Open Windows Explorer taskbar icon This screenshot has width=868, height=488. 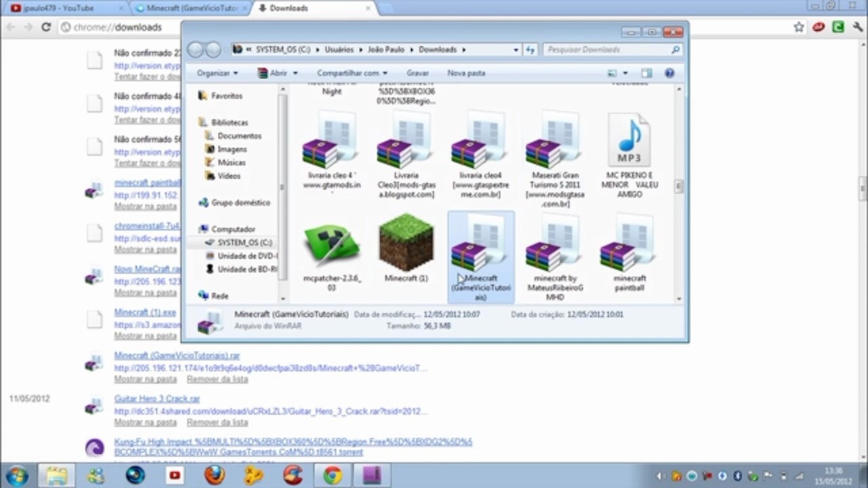tap(56, 475)
